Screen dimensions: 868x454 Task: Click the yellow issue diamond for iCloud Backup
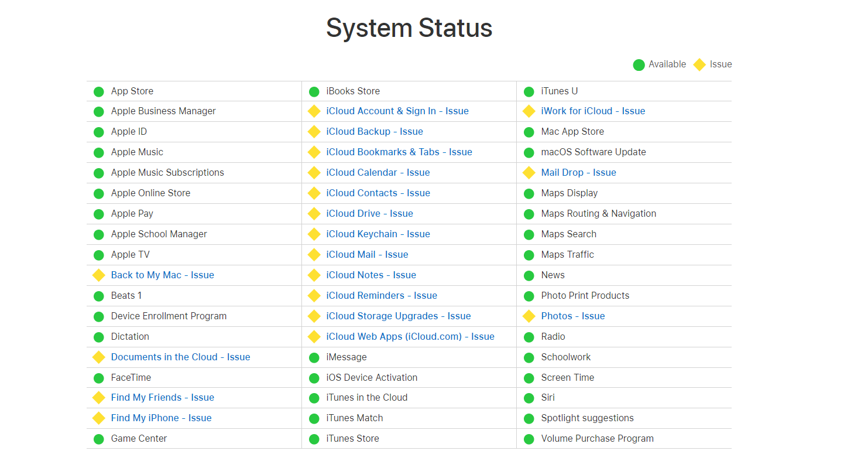314,132
